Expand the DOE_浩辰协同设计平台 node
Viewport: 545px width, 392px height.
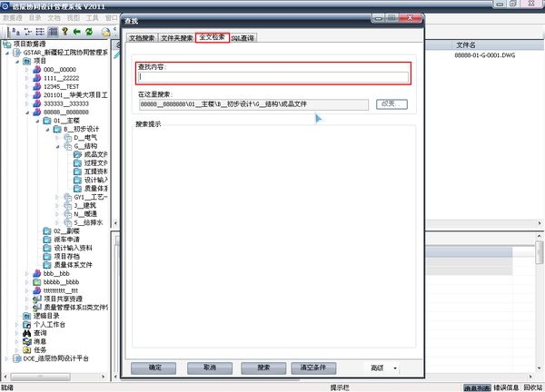coord(6,358)
